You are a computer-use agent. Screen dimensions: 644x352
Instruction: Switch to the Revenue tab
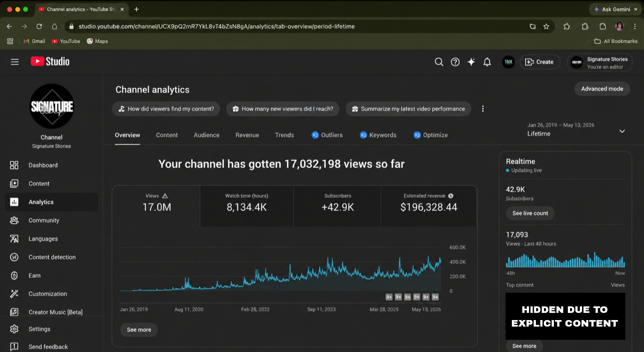[247, 135]
